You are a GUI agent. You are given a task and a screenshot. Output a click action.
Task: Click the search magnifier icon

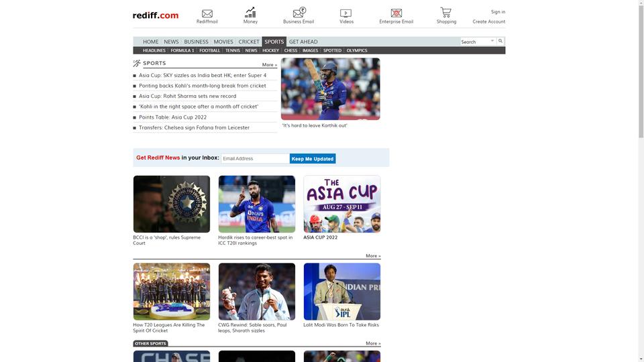coord(500,41)
